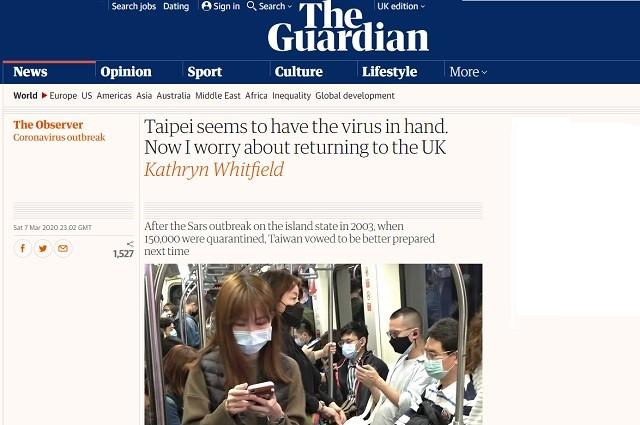Expand the More navigation menu
This screenshot has height=425, width=640.
[x=468, y=72]
